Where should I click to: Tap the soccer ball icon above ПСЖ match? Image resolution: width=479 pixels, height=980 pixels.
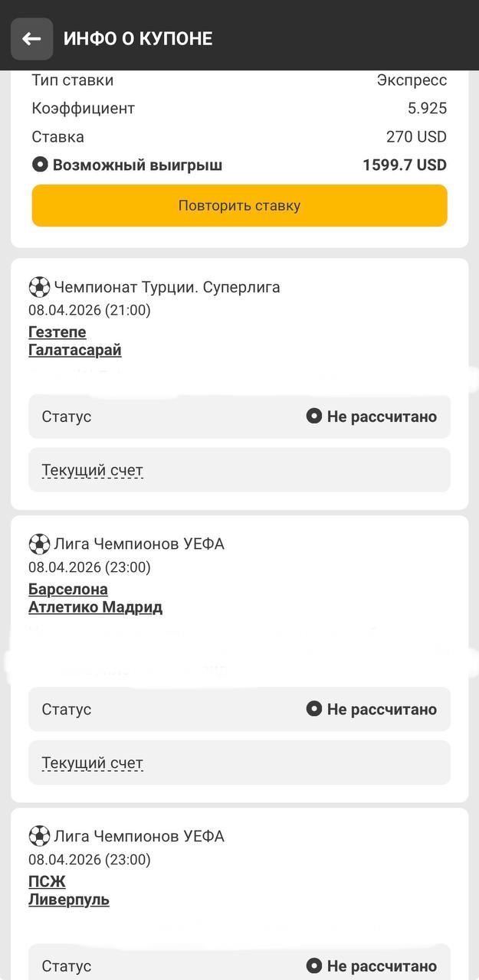tap(39, 836)
